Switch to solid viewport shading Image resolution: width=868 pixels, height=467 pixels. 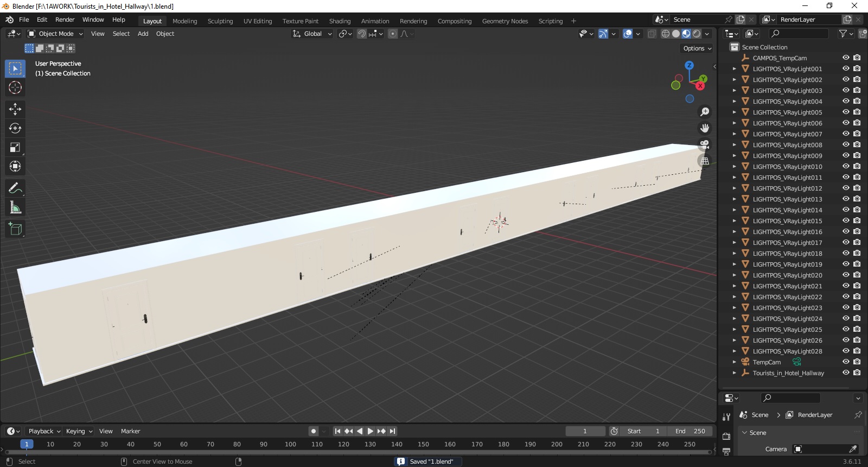(676, 34)
